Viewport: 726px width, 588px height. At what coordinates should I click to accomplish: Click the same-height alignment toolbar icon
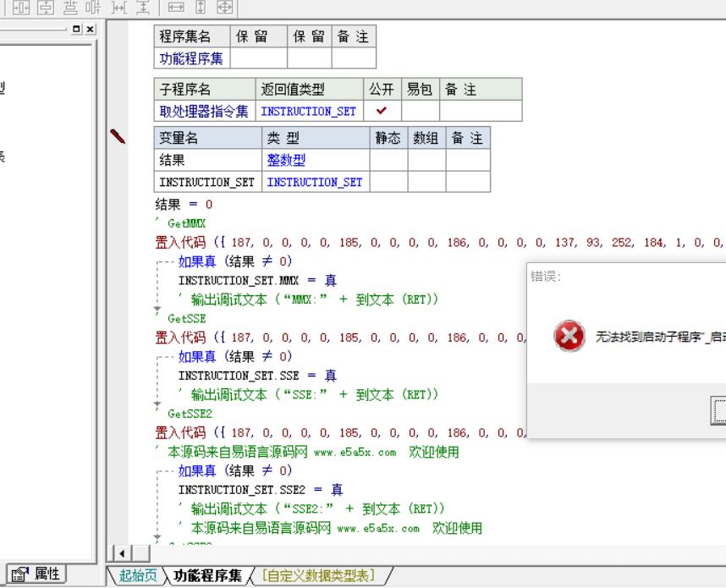[x=201, y=8]
